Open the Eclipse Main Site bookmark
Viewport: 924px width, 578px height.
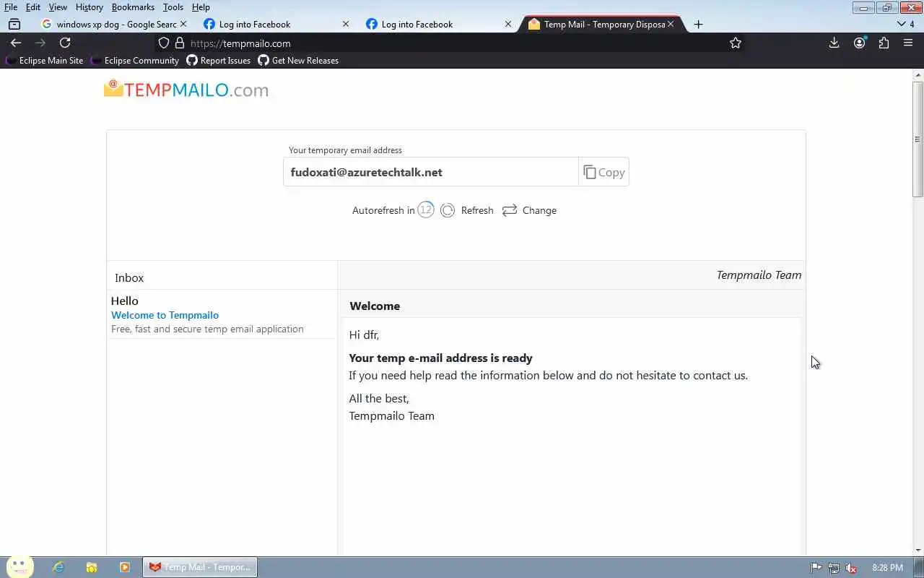coord(44,61)
